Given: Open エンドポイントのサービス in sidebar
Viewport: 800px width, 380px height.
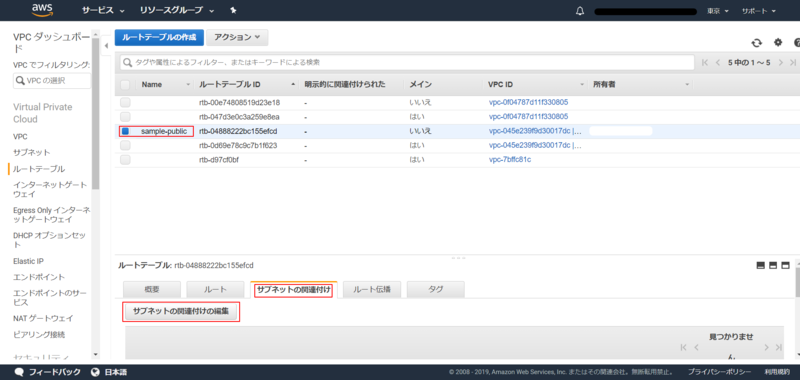Looking at the screenshot, I should coord(49,297).
